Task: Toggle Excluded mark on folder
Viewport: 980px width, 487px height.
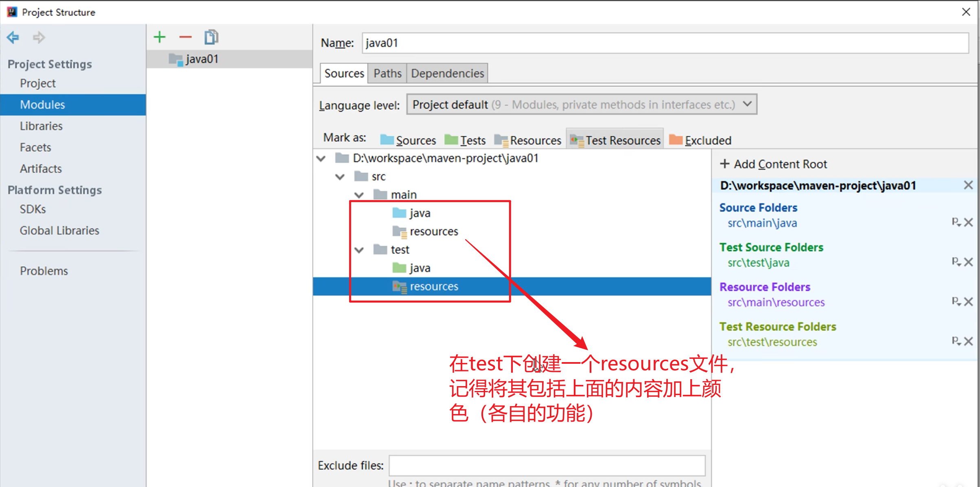Action: (700, 140)
